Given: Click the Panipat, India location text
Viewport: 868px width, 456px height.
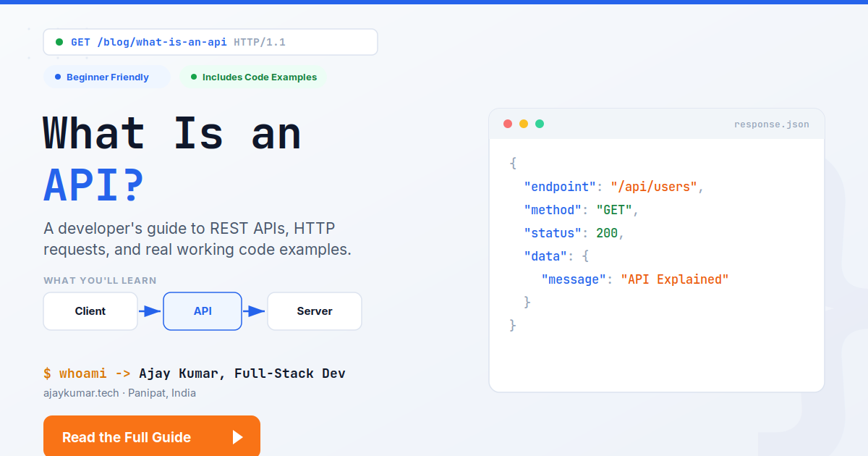Looking at the screenshot, I should [x=162, y=393].
